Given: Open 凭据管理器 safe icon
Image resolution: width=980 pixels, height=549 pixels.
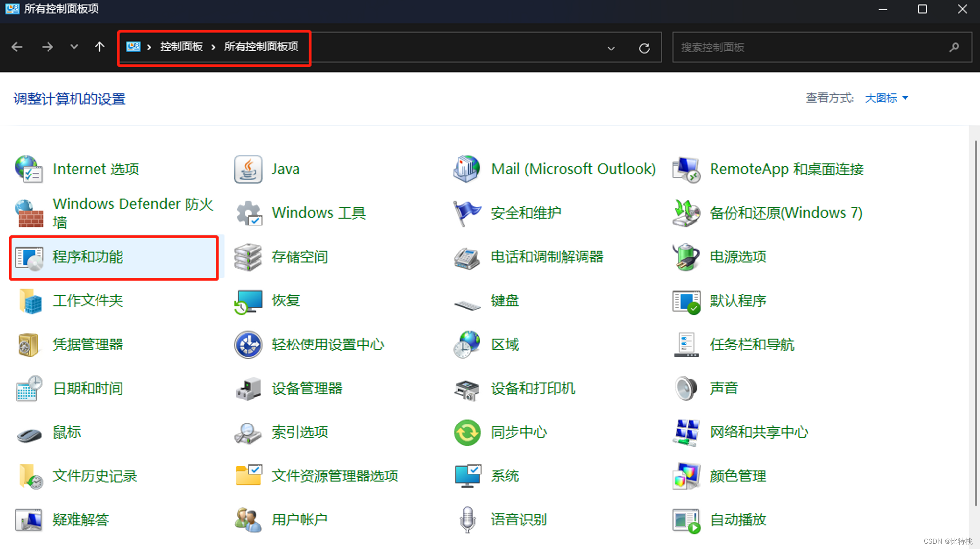Looking at the screenshot, I should coord(28,345).
